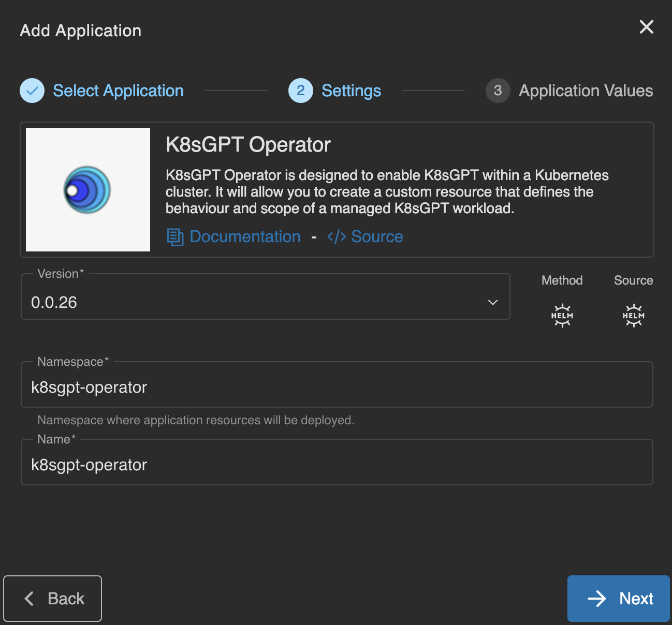Click the K8sGPT Operator logo image
This screenshot has width=672, height=625.
point(87,189)
